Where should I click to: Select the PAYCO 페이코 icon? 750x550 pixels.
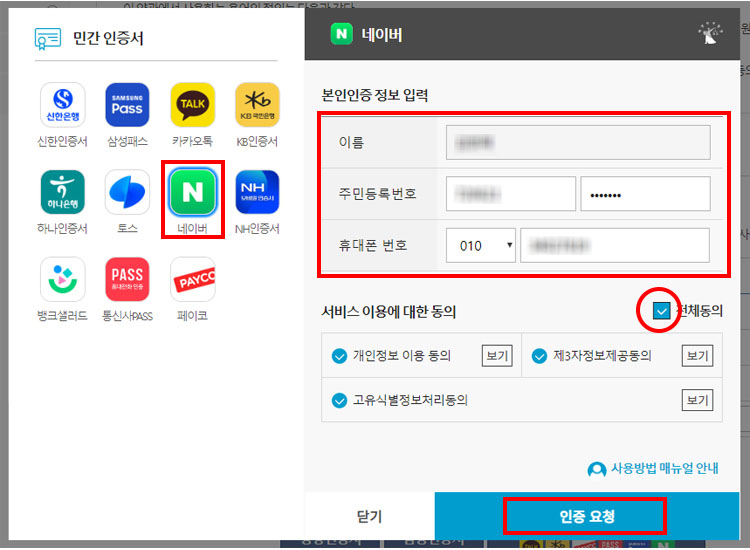(x=193, y=279)
